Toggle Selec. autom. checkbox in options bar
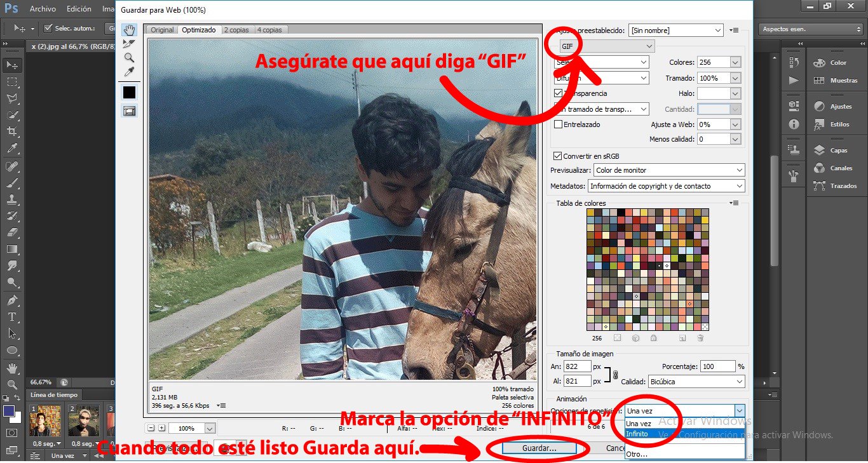 [48, 28]
